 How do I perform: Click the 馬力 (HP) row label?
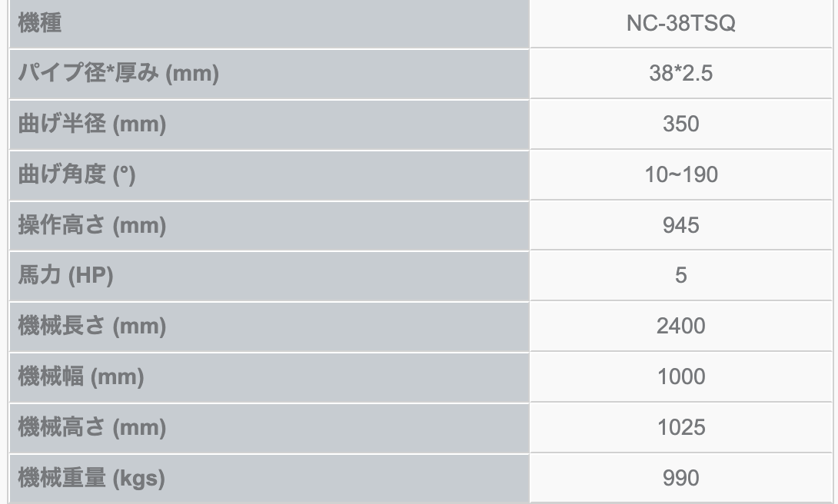[x=65, y=276]
